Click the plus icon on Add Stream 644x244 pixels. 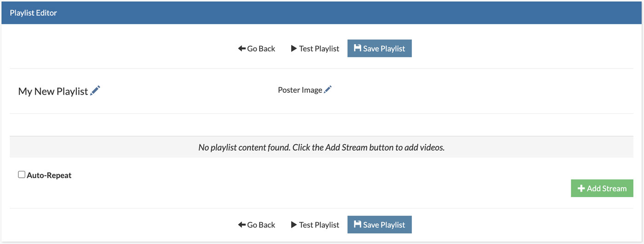coord(581,188)
